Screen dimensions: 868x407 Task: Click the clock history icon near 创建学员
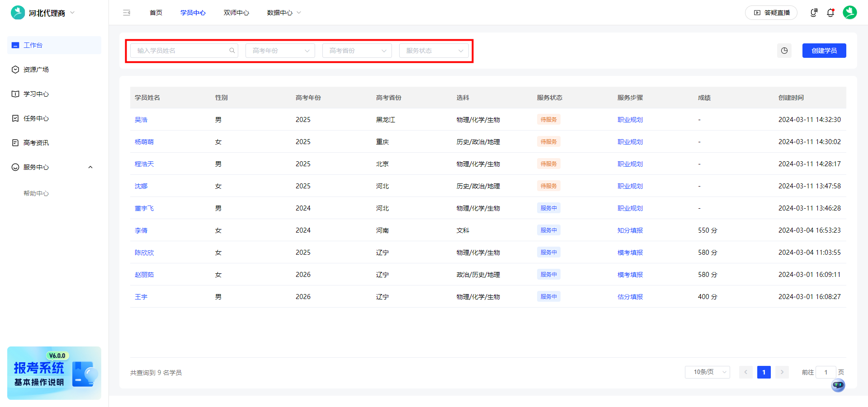point(784,51)
